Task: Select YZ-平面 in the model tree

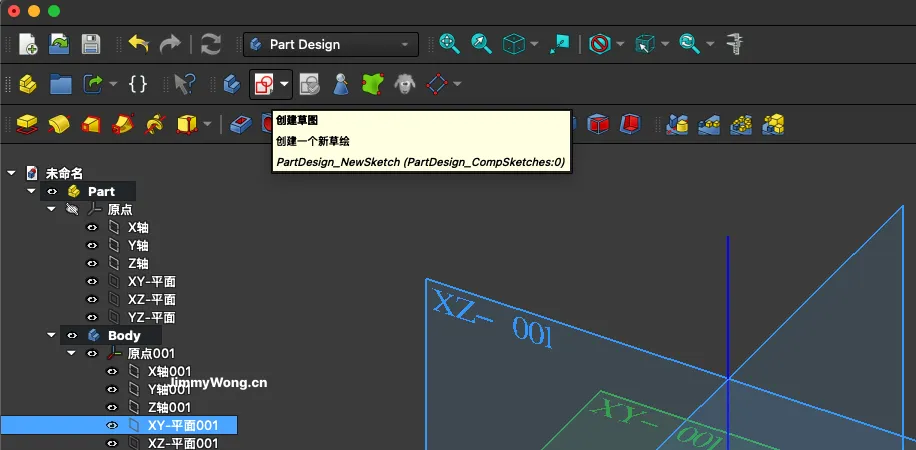Action: 151,317
